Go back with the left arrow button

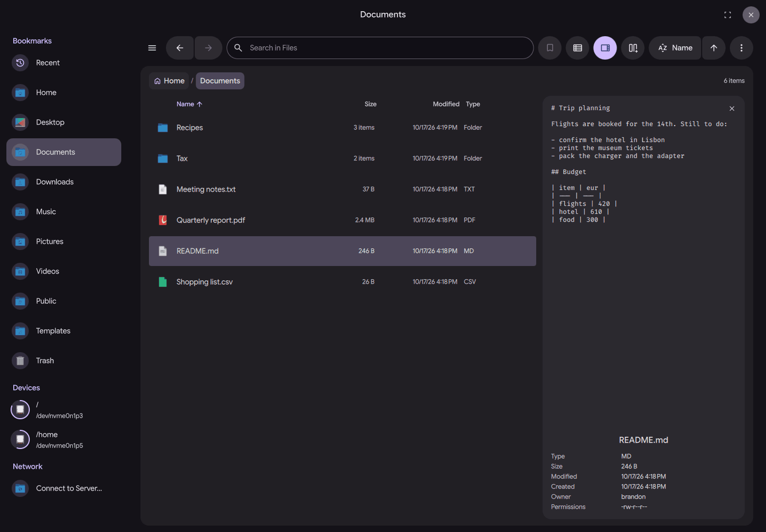(180, 48)
